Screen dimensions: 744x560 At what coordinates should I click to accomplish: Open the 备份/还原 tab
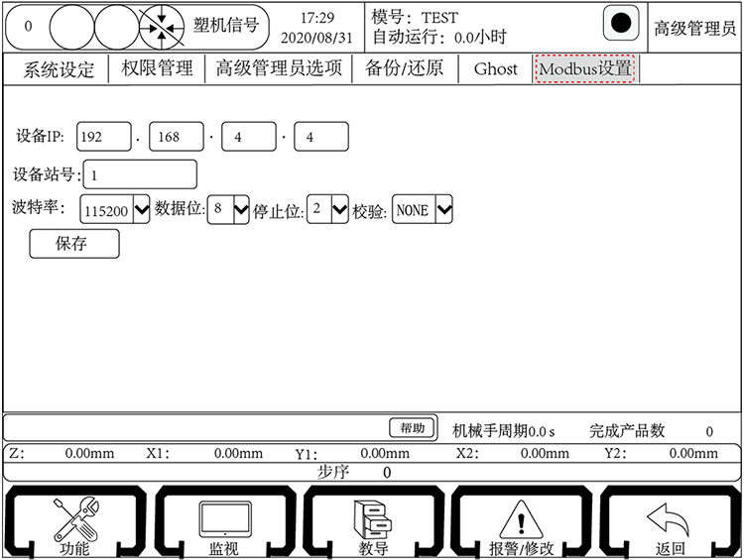coord(404,69)
